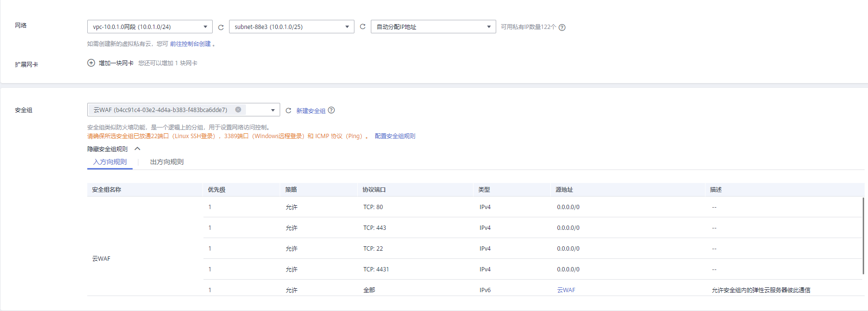Switch to the 出方向规则 tab
Image resolution: width=868 pixels, height=311 pixels.
[x=167, y=162]
